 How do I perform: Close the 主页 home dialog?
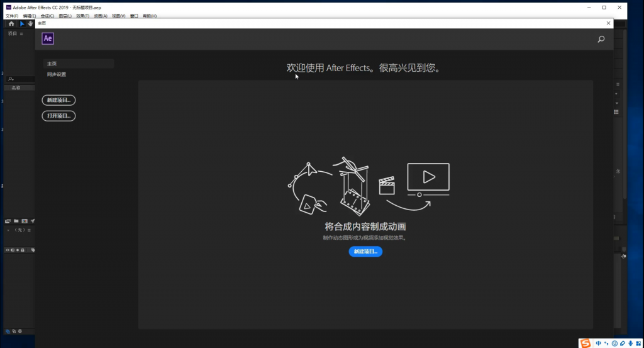(608, 23)
